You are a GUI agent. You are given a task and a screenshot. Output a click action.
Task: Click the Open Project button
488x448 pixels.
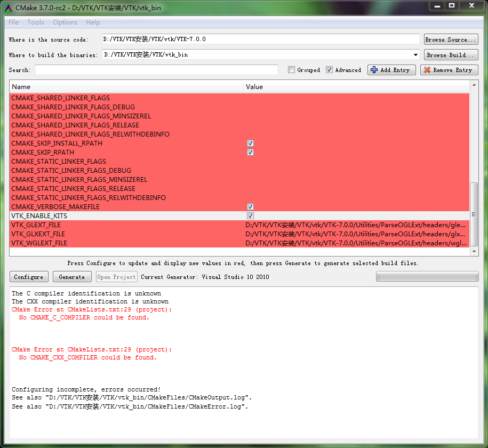(117, 277)
